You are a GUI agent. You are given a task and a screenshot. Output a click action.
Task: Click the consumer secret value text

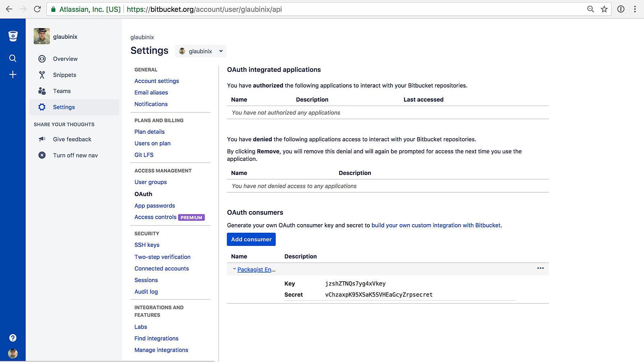coord(379,295)
